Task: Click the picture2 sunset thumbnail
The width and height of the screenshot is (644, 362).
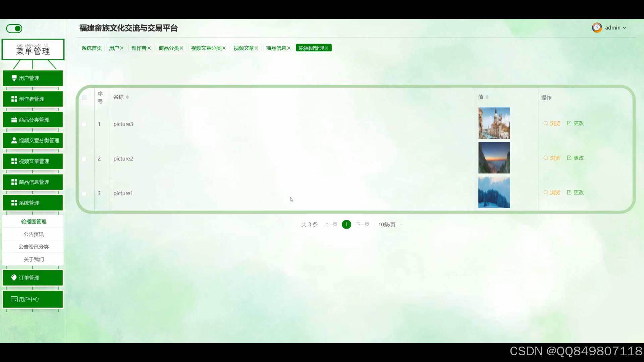Action: pyautogui.click(x=494, y=158)
